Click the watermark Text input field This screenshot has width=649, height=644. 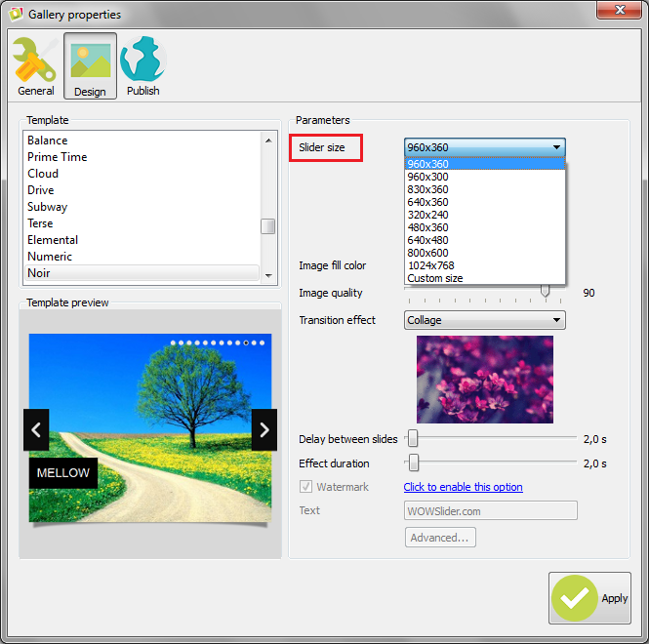(x=491, y=510)
